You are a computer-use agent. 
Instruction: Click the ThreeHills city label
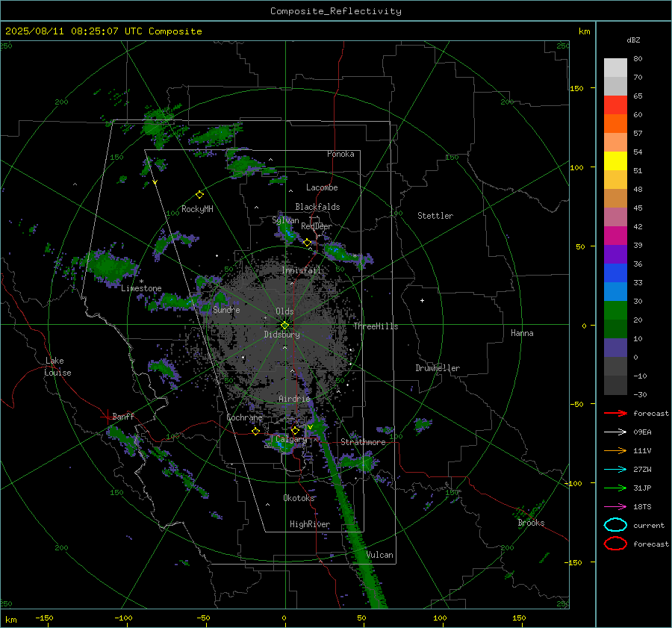click(376, 326)
